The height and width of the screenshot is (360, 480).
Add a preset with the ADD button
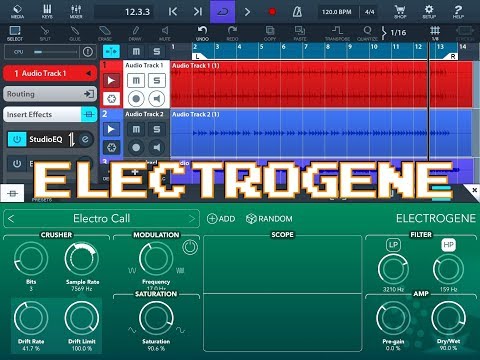tap(221, 219)
